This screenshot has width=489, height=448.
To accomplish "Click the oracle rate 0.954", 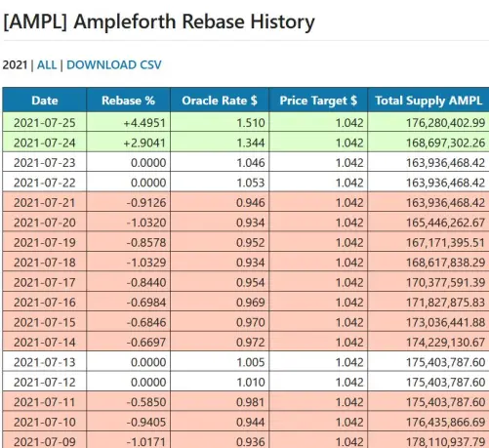I will (251, 282).
